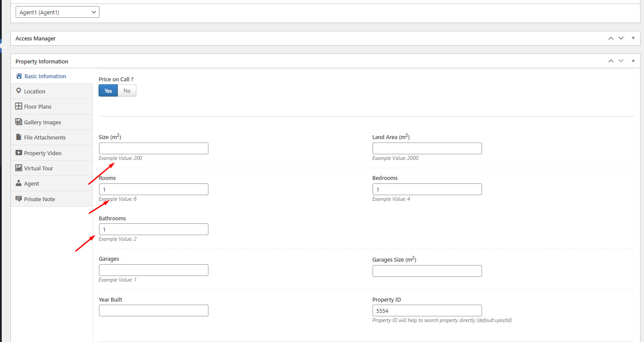644x342 pixels.
Task: Select the Year Built input field
Action: click(x=154, y=310)
